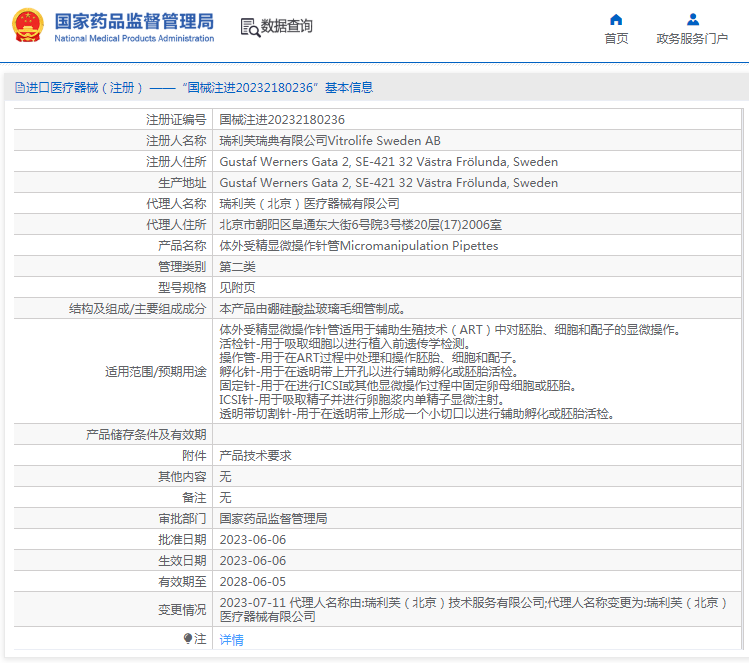Screen dimensions: 749x663
Task: Open the 数据查询 search icon
Action: tap(250, 27)
